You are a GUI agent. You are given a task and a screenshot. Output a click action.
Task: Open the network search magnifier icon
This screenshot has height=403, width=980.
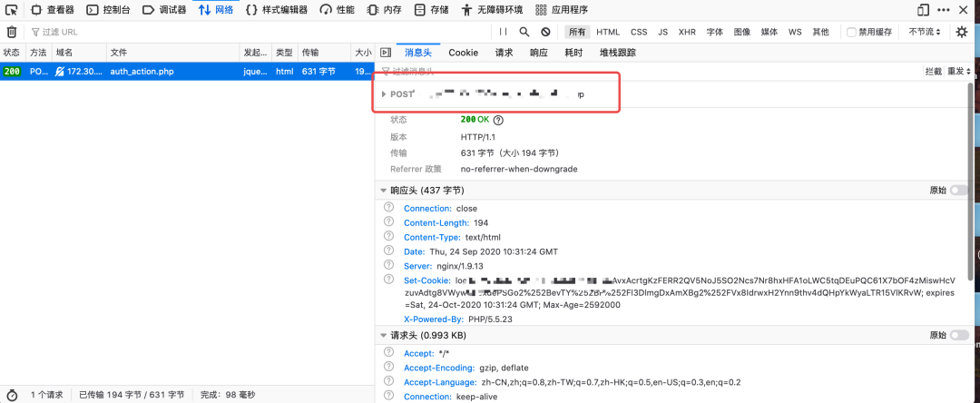coord(524,32)
